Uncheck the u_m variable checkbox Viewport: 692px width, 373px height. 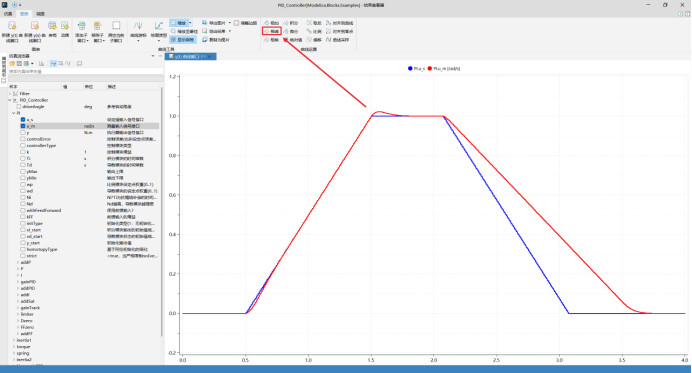23,126
